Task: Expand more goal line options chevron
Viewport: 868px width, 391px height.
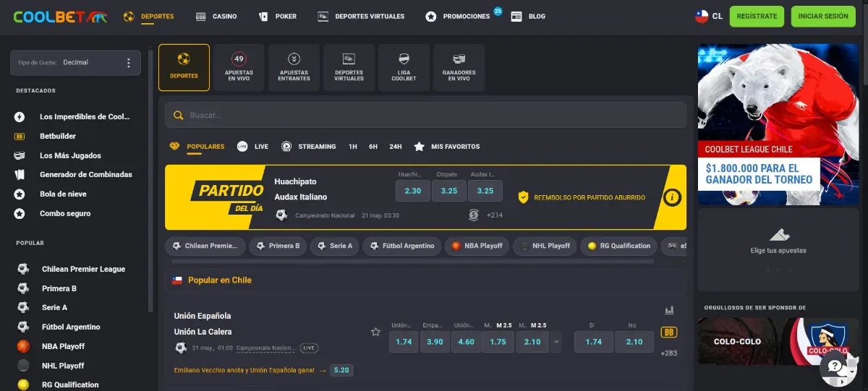Action: [x=556, y=342]
